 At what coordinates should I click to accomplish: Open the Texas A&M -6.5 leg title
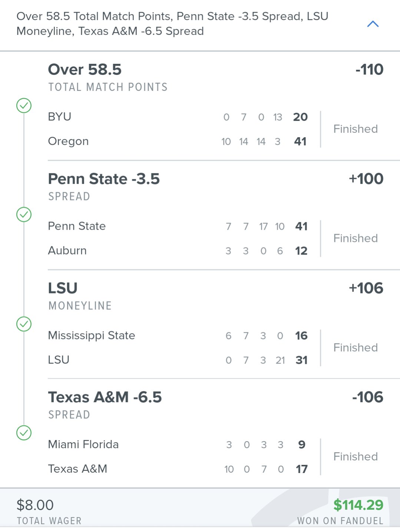(x=105, y=397)
